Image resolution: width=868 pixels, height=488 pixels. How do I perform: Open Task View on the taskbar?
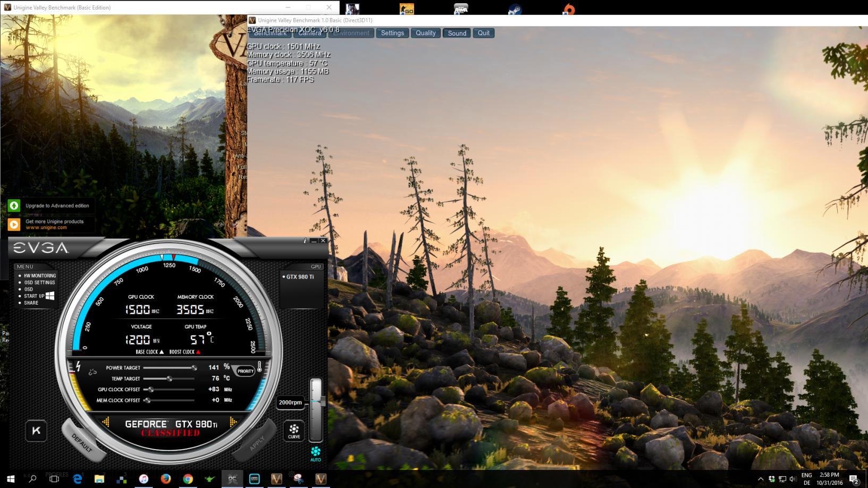tap(54, 479)
